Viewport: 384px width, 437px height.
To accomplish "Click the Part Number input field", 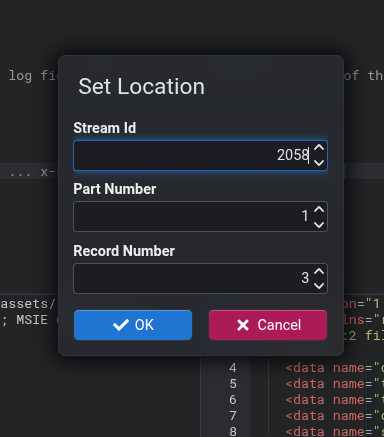I will tap(200, 216).
